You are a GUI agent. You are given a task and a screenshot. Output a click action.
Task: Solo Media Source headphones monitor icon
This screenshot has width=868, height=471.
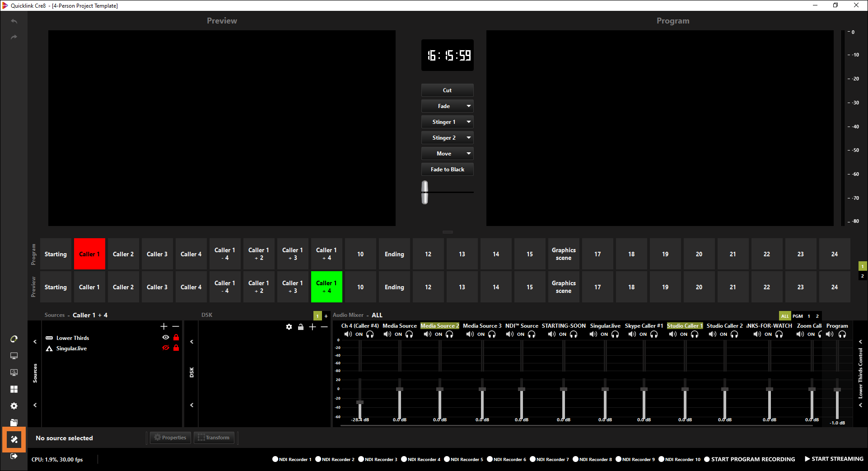click(x=409, y=334)
